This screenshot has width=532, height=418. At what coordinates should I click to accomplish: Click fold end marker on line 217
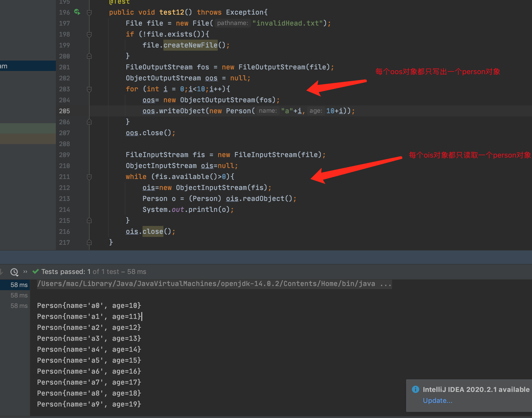click(x=89, y=243)
